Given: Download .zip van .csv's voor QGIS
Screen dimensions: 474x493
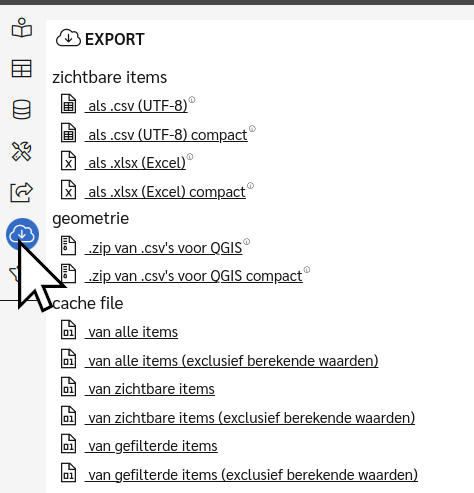Looking at the screenshot, I should coord(164,248).
